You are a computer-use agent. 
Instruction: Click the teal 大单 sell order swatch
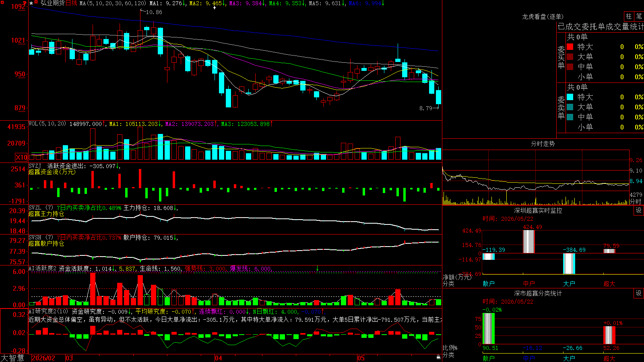coord(570,107)
